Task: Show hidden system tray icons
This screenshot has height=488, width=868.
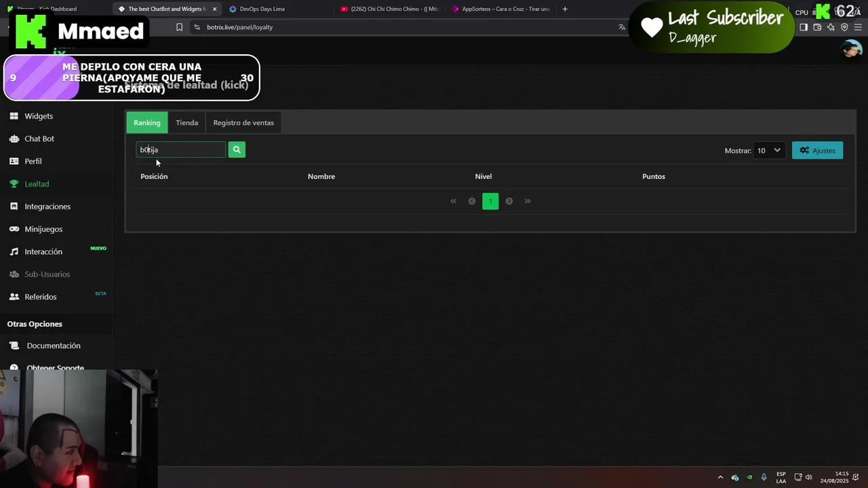Action: coord(720,477)
